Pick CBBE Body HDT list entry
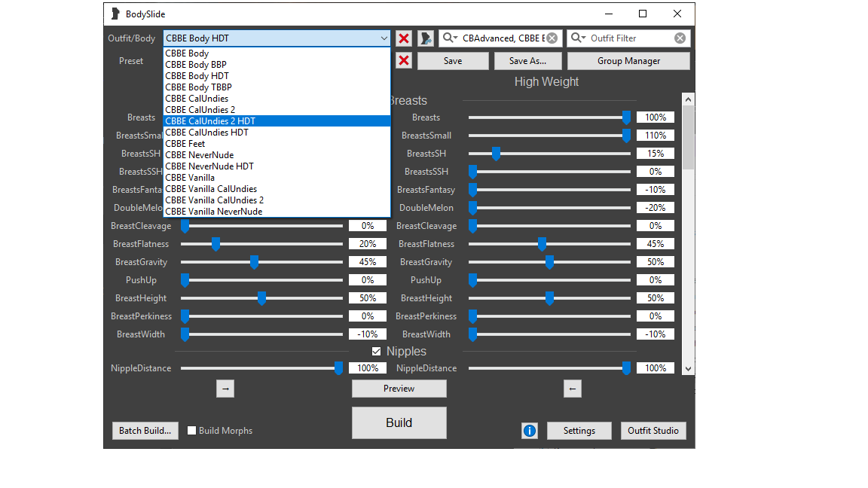This screenshot has width=868, height=488. coord(277,76)
